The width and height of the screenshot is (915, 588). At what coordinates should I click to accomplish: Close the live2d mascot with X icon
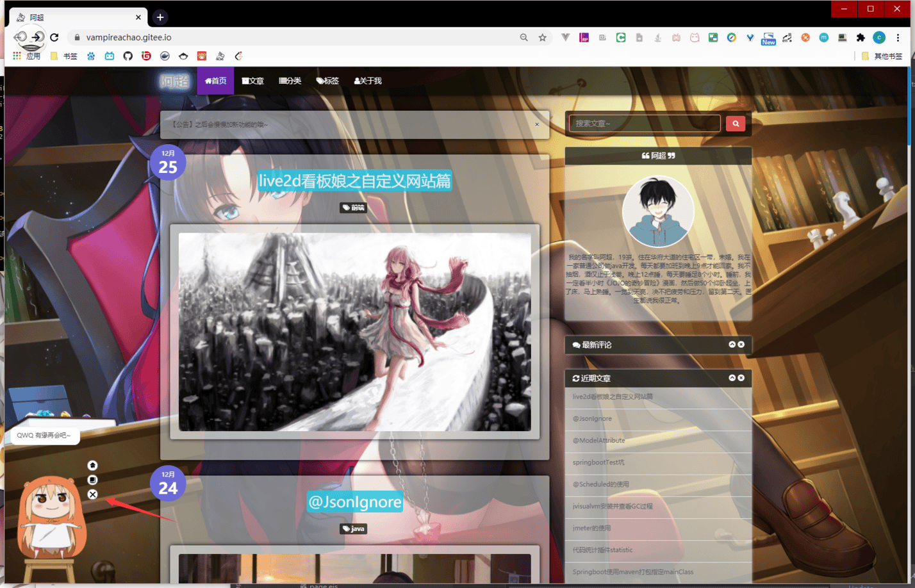(x=93, y=494)
